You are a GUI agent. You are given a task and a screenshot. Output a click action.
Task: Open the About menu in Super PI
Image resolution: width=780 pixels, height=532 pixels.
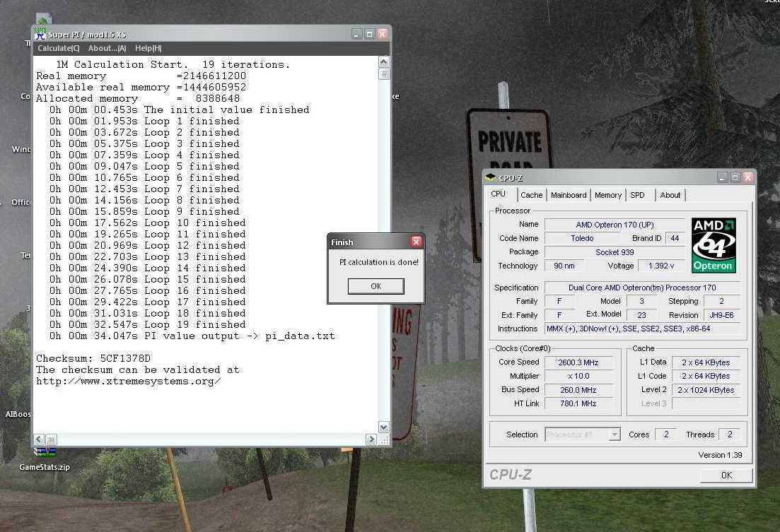(107, 48)
